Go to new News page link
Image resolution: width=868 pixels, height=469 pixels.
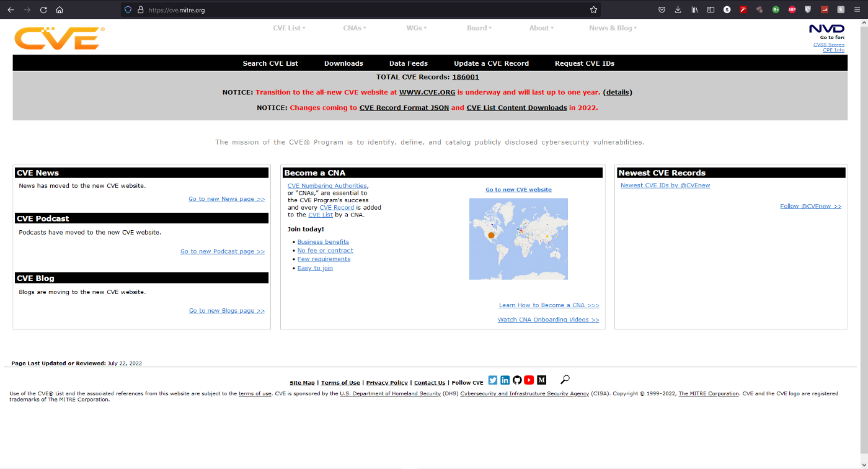click(x=227, y=199)
